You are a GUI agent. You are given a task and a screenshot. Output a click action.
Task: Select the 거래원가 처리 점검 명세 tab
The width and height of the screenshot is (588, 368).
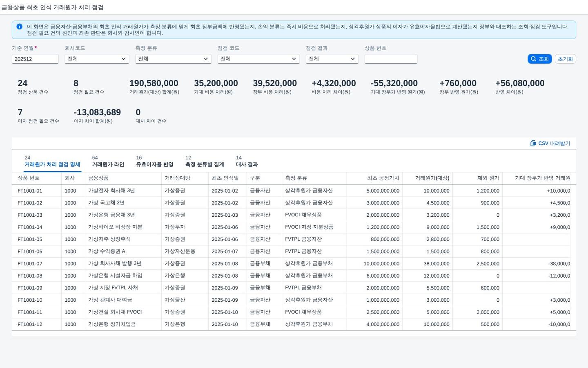[x=52, y=162]
